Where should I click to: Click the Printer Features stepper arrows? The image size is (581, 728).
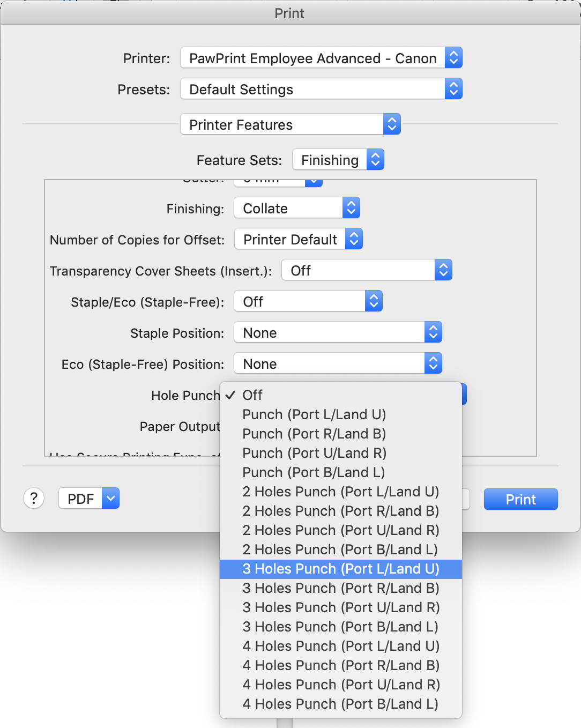(x=392, y=124)
